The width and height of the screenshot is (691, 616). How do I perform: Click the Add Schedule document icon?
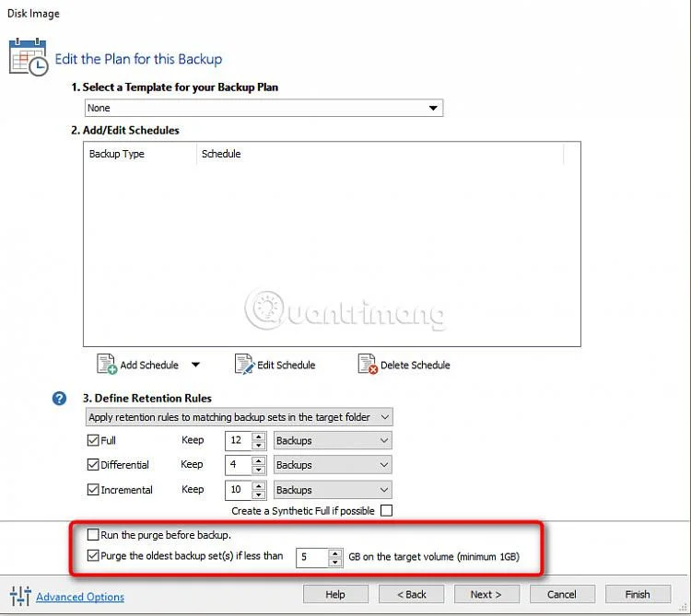[106, 364]
